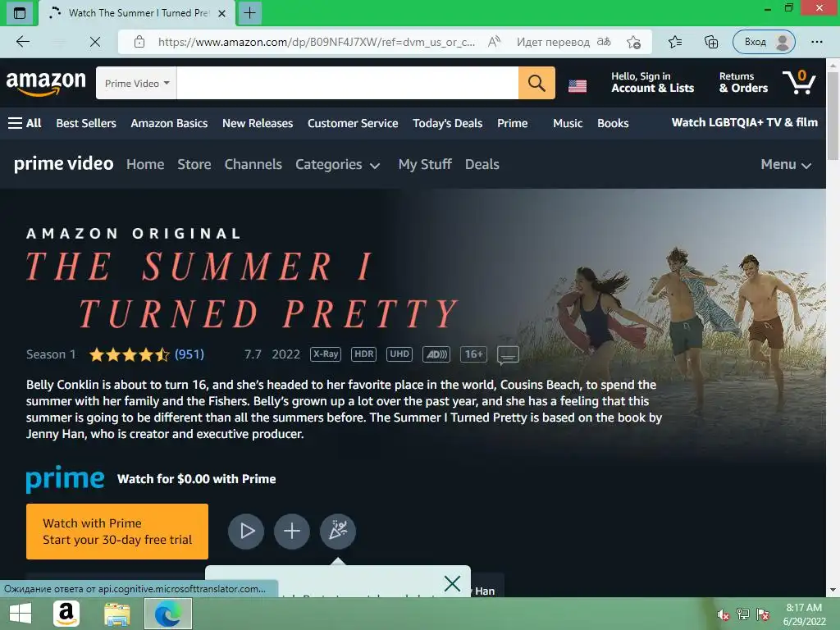Viewport: 840px width, 630px height.
Task: View site info via lock icon
Action: pyautogui.click(x=139, y=42)
